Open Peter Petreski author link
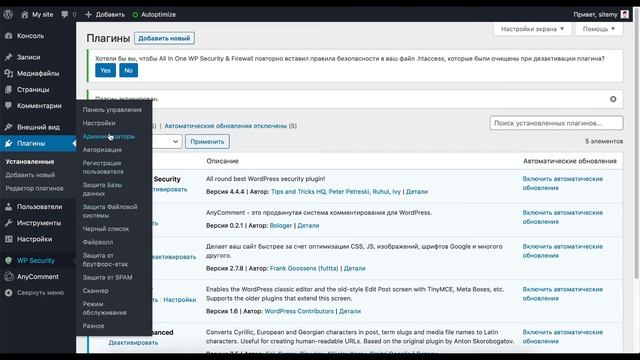This screenshot has width=640, height=360. (349, 191)
